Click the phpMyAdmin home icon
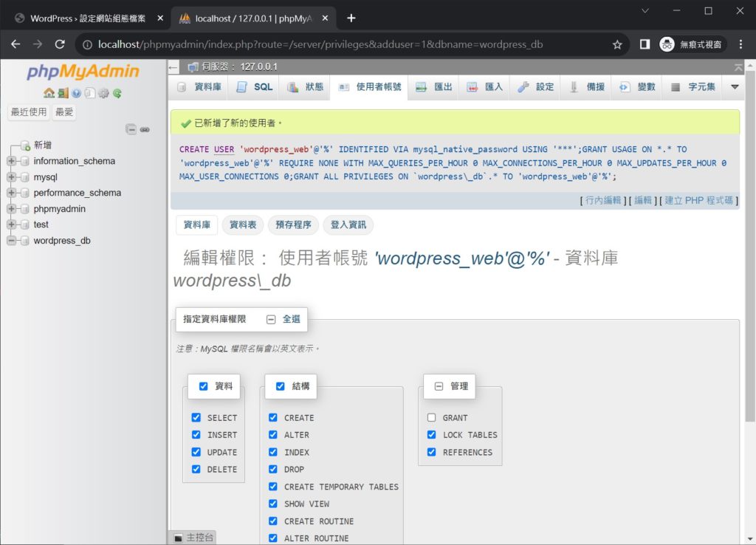Screen dimensions: 756x545 pos(49,93)
